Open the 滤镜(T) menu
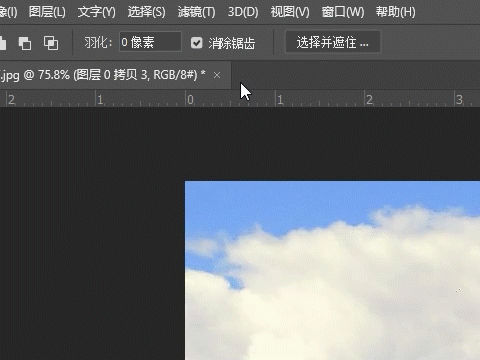Image resolution: width=480 pixels, height=360 pixels. pos(196,12)
